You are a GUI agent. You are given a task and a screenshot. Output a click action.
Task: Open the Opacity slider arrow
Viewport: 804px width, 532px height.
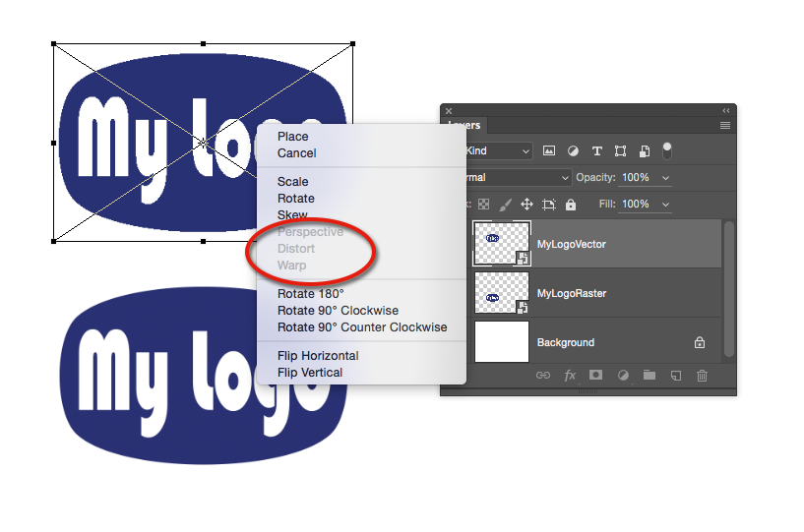(x=665, y=177)
